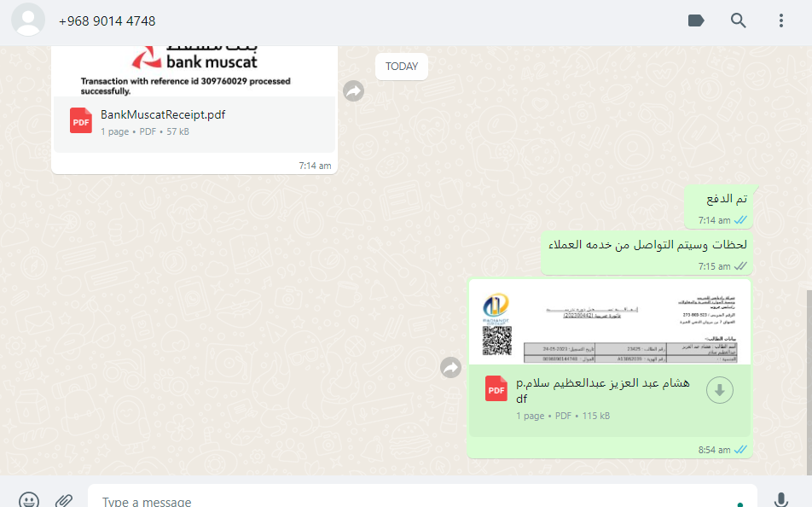The image size is (812, 507).
Task: Click the TODAY date chip
Action: click(402, 67)
